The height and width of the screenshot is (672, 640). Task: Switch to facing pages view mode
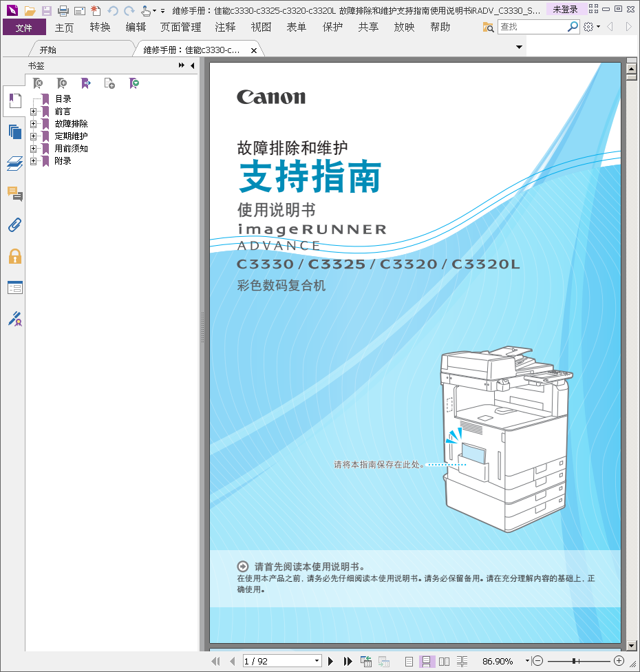click(445, 661)
